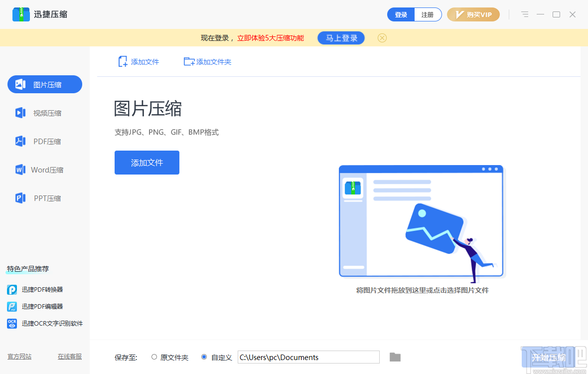The image size is (588, 374).
Task: Select Word压缩 in the sidebar
Action: coord(44,170)
